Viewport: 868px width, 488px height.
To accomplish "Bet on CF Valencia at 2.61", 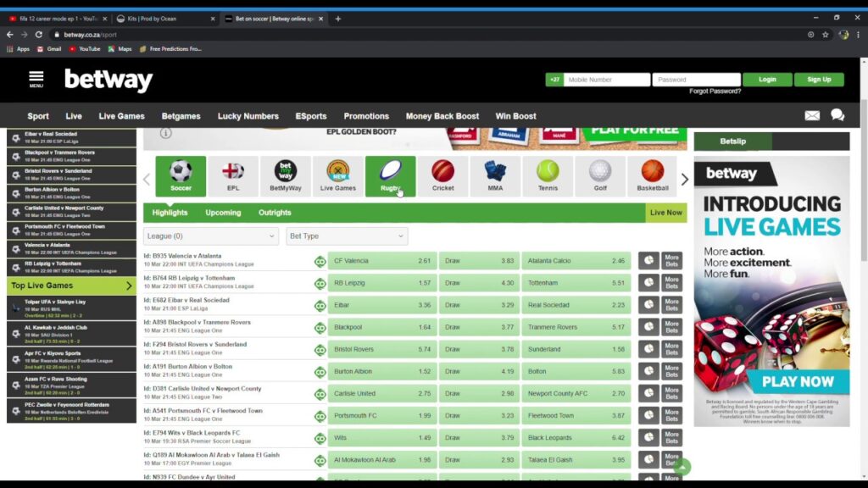I will (382, 261).
